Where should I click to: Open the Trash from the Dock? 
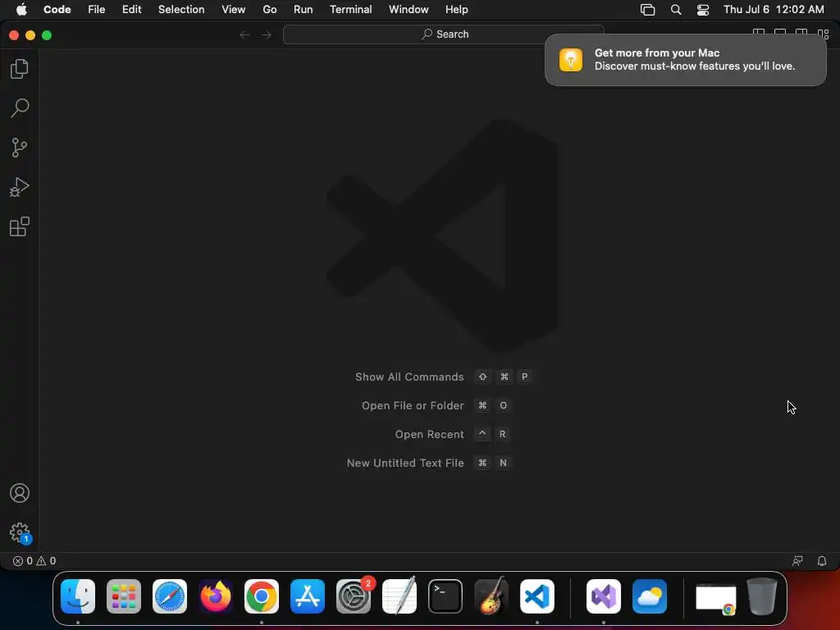coord(762,596)
